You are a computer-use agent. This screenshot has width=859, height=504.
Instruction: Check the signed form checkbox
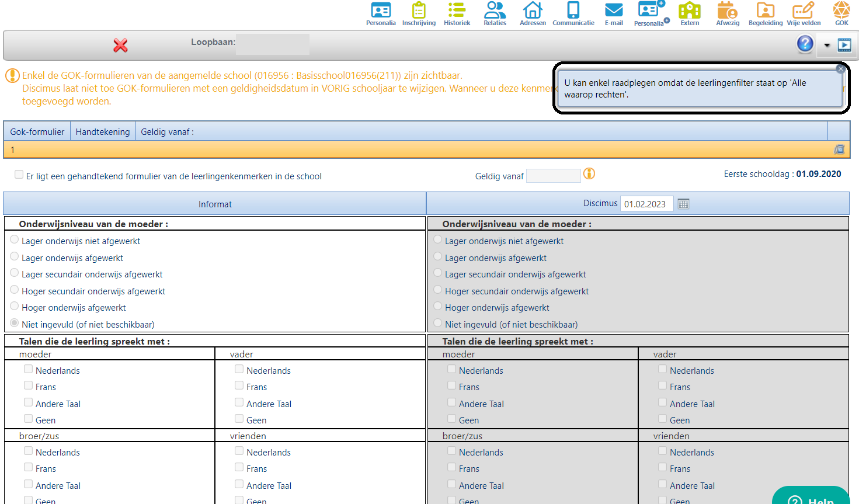[19, 175]
